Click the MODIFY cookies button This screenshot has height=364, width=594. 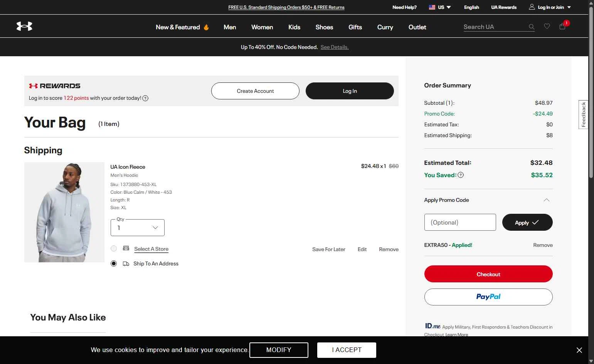point(279,350)
